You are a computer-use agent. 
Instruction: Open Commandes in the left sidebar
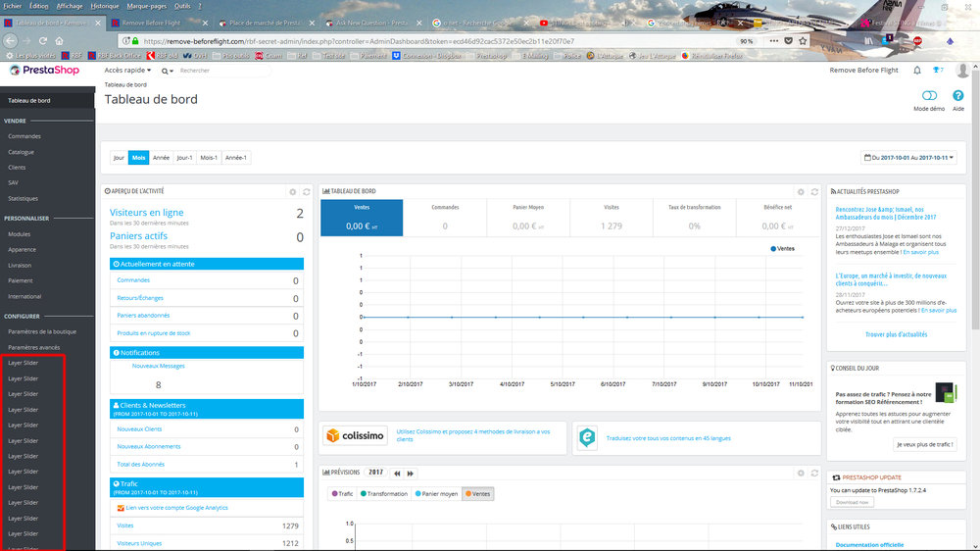coord(24,136)
